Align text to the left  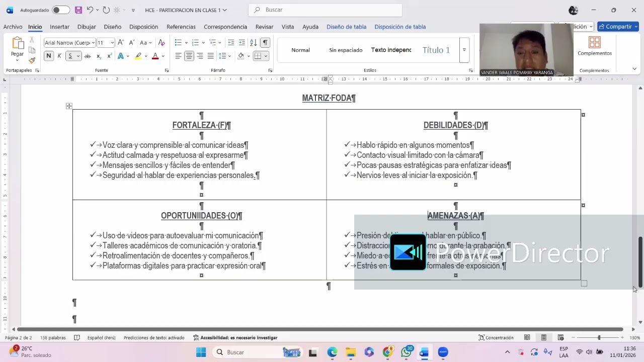click(x=178, y=56)
